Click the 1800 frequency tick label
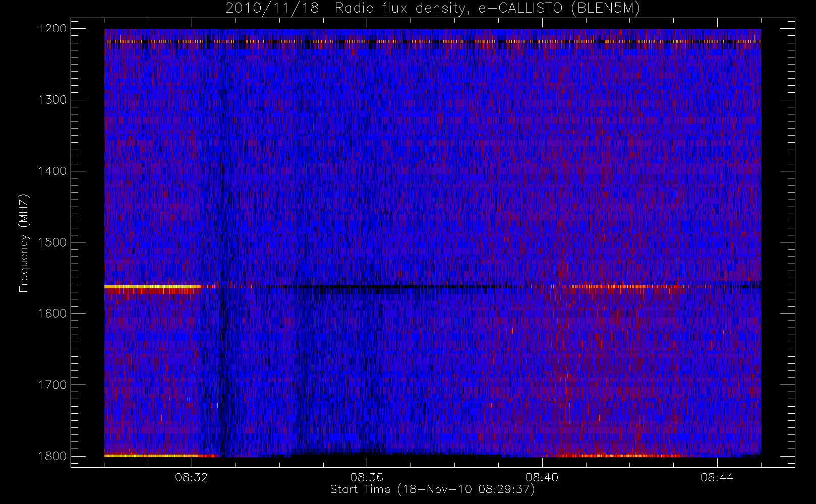Viewport: 816px width, 504px height. point(52,456)
